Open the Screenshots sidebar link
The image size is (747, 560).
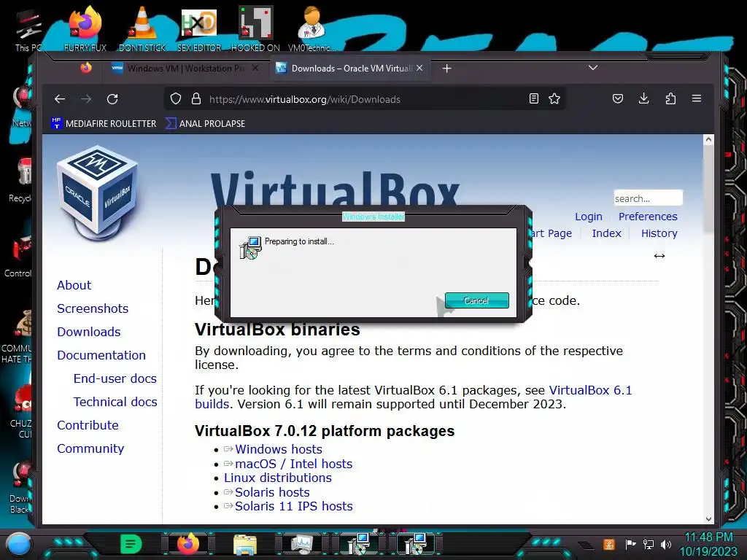click(93, 308)
